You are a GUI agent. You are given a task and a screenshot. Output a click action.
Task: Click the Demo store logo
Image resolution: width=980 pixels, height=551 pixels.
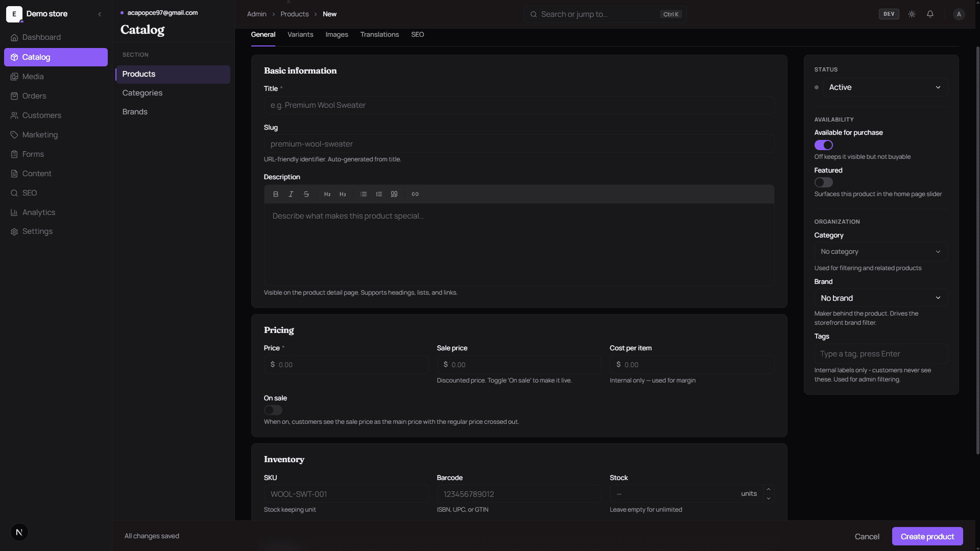[x=14, y=14]
